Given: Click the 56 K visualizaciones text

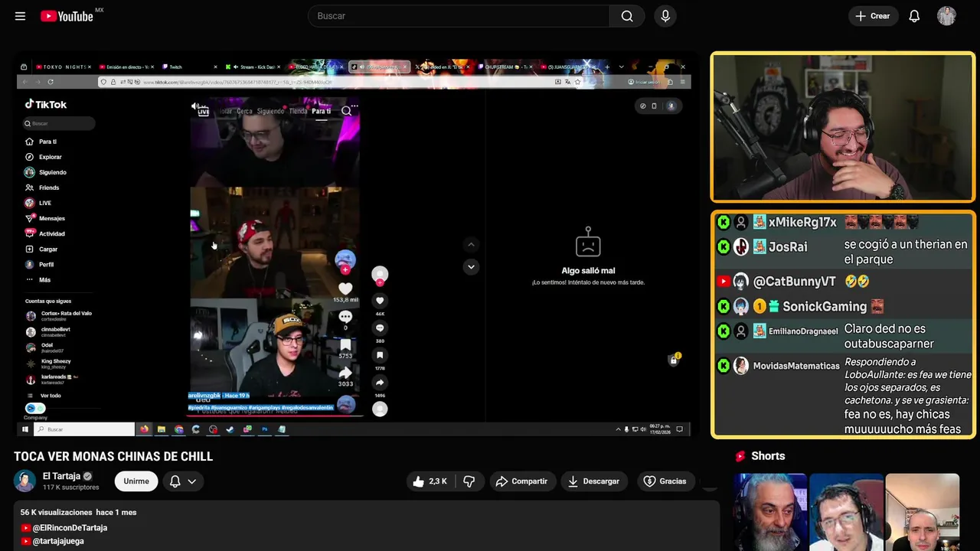Looking at the screenshot, I should tap(55, 512).
